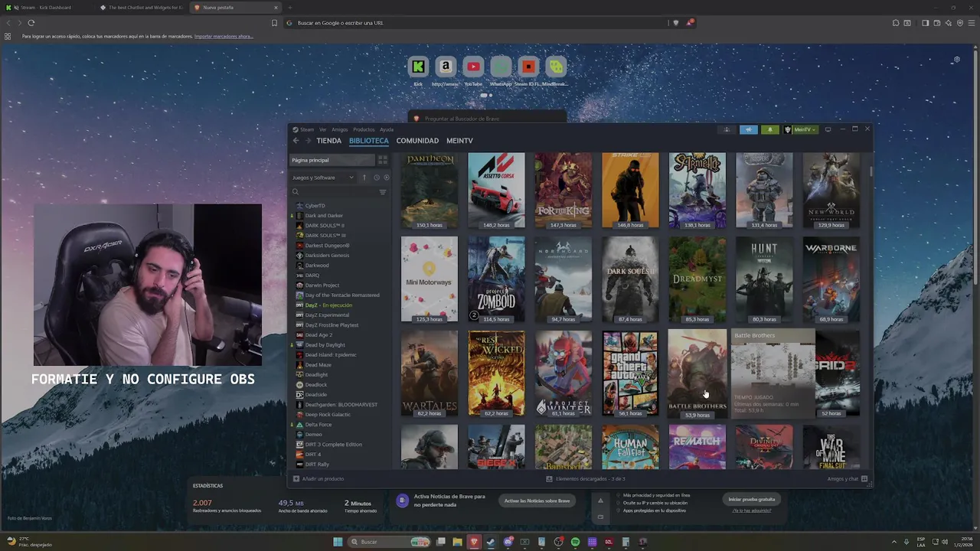Open Elementos descargados downloads status

(x=586, y=479)
